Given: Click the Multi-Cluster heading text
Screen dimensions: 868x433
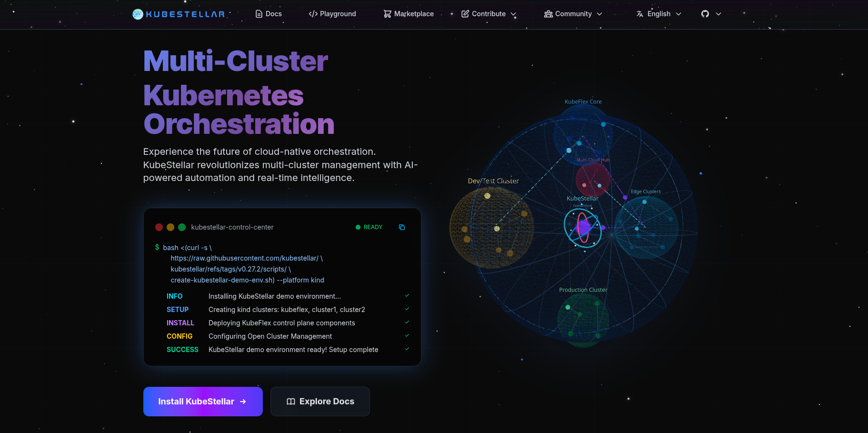Looking at the screenshot, I should click(236, 61).
